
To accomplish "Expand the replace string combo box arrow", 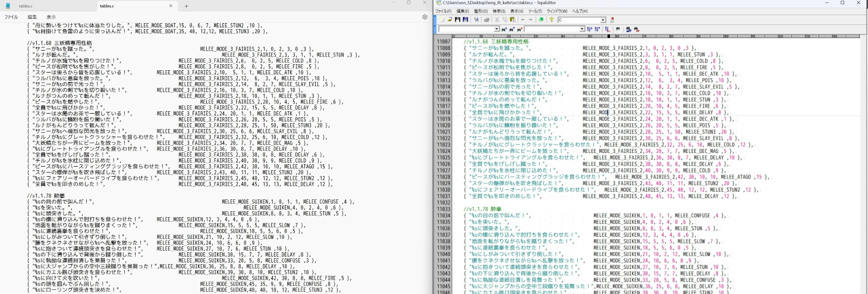I will [581, 29].
